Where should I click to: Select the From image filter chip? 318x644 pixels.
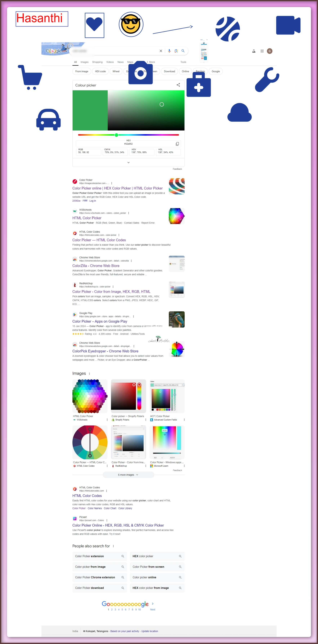pyautogui.click(x=82, y=71)
